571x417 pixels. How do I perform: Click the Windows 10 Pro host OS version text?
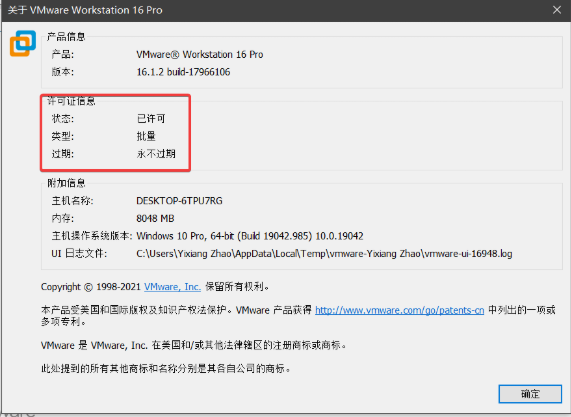[249, 236]
